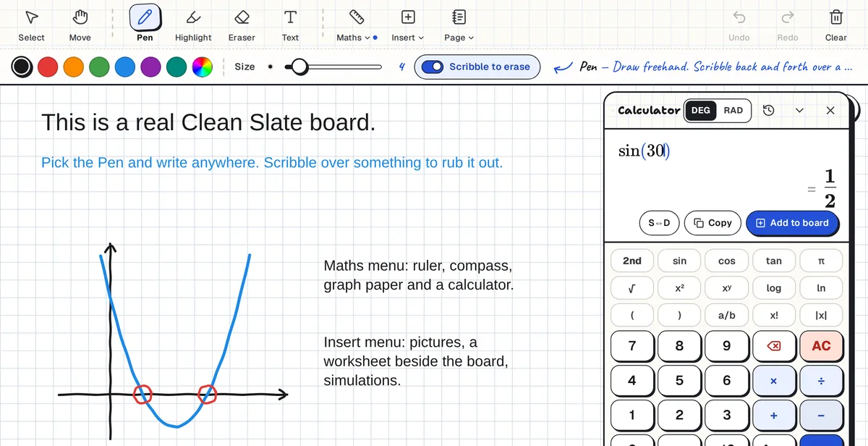Image resolution: width=868 pixels, height=446 pixels.
Task: Collapse the calculator with the chevron
Action: click(x=799, y=110)
